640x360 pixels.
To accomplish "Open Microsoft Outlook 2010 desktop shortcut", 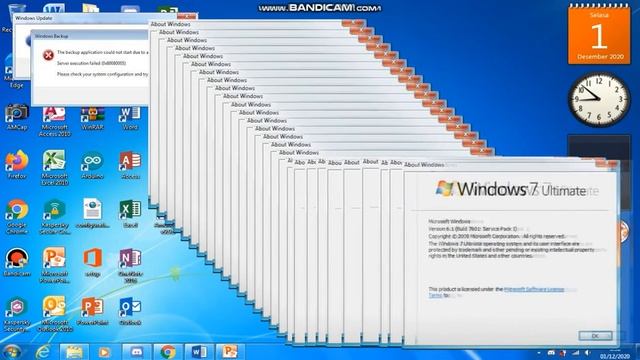I will pyautogui.click(x=54, y=313).
